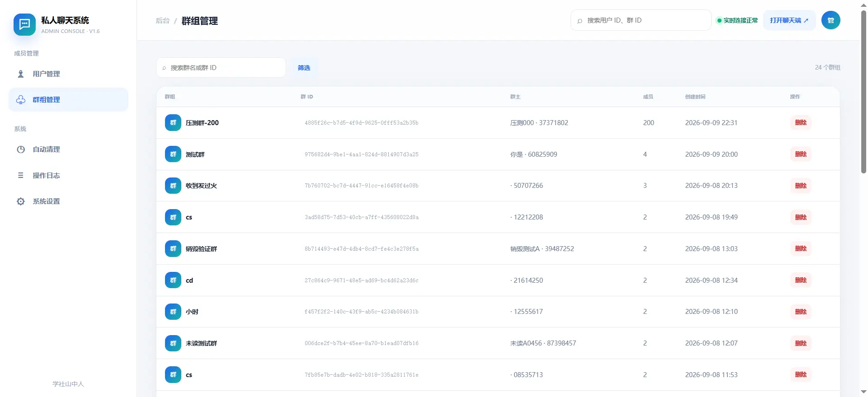Click the avatar of cs group owned by 12212208
The image size is (868, 397).
173,217
